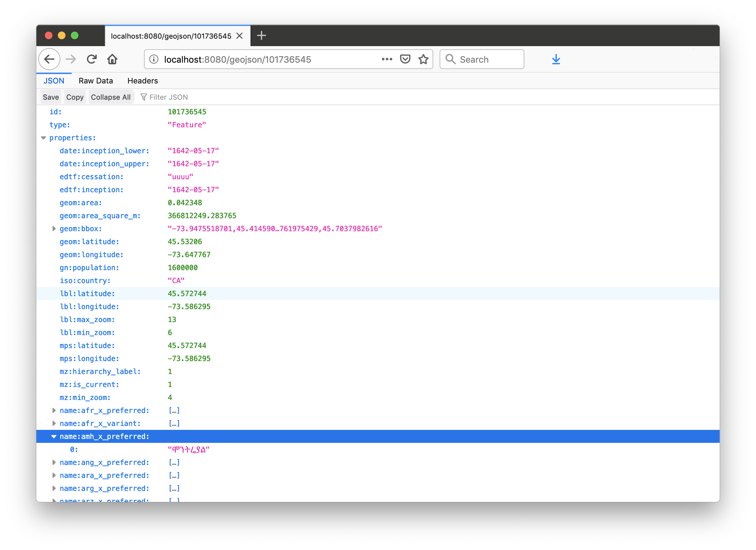This screenshot has height=550, width=756.
Task: Open a new browser tab
Action: pos(262,36)
